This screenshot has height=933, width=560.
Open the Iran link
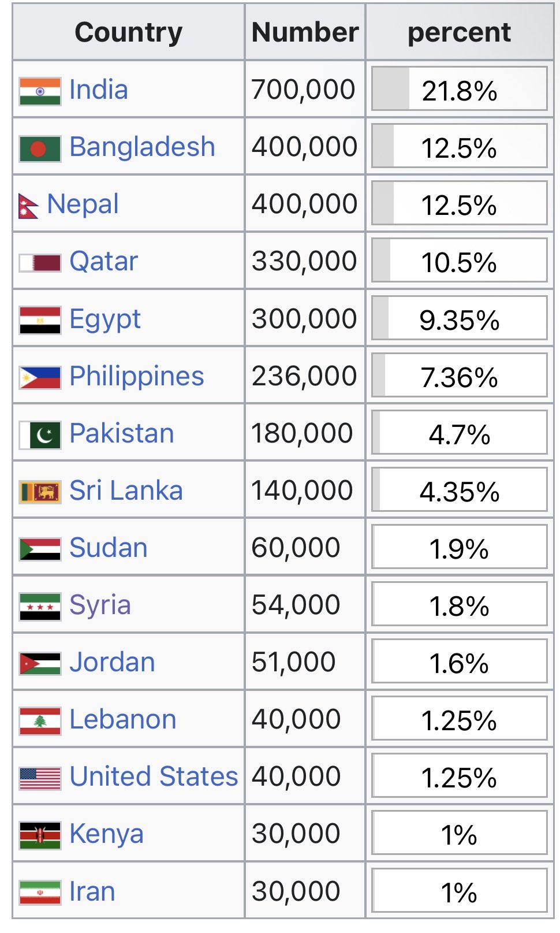[x=92, y=891]
